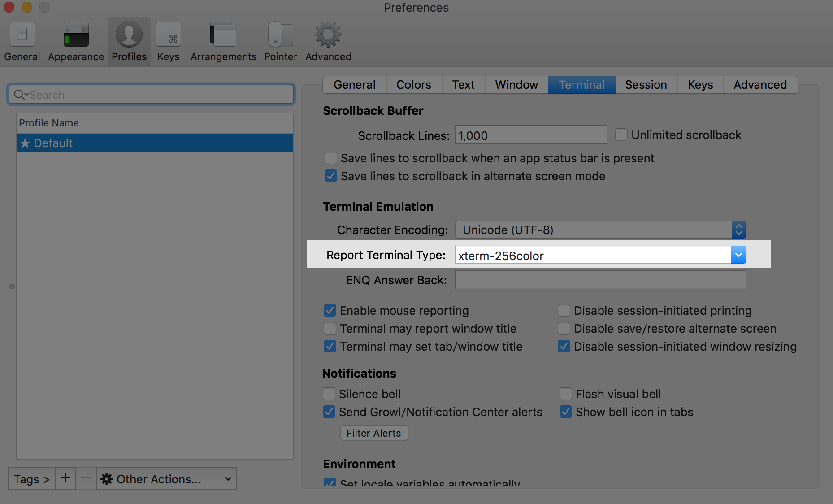Click the Tags button
Viewport: 833px width, 504px height.
coord(31,479)
